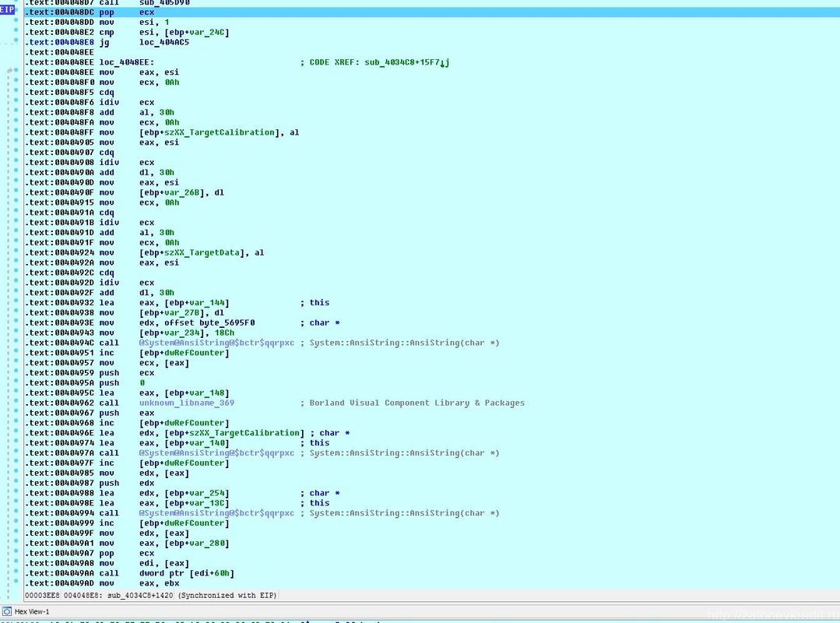Click the down arrow in CODE XREF comment

point(443,62)
